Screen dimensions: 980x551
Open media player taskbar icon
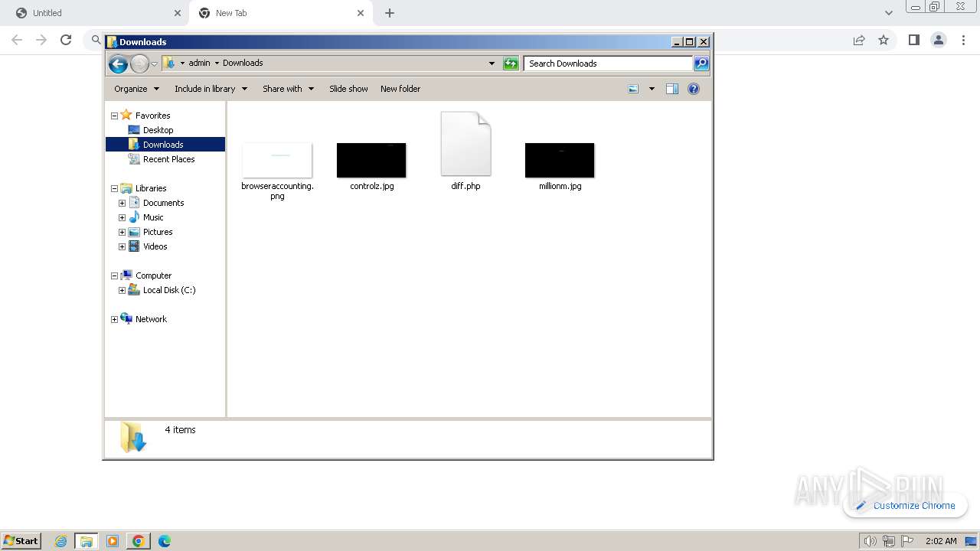pos(113,541)
